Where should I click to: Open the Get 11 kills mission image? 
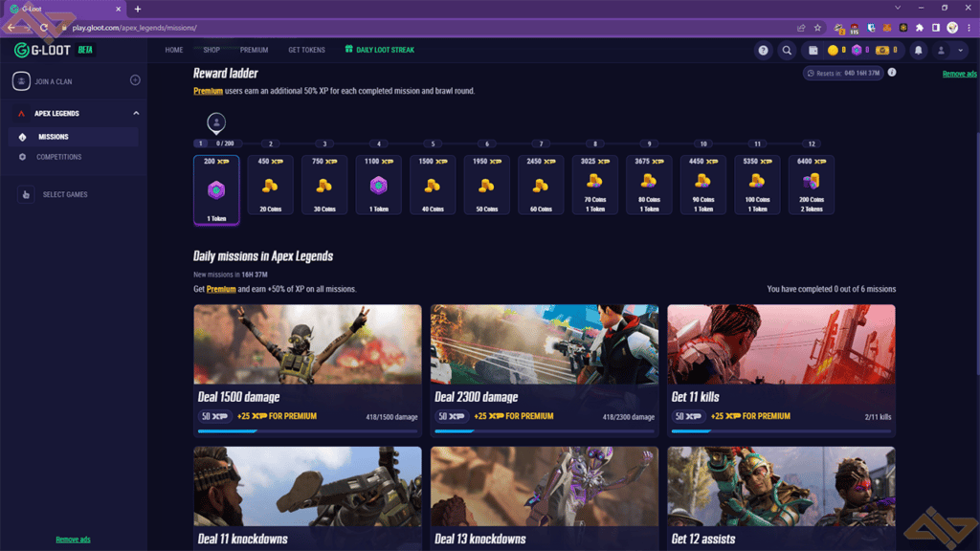[781, 344]
